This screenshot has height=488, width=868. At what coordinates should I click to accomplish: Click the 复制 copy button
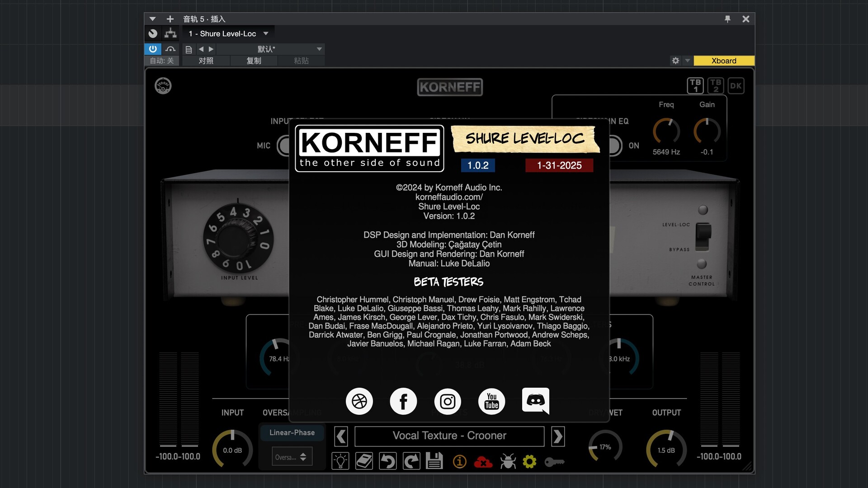pos(254,61)
